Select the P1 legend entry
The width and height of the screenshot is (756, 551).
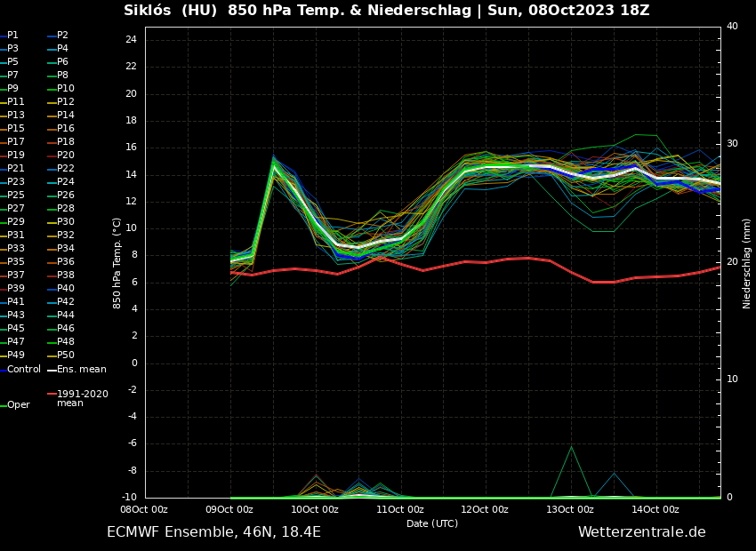12,36
